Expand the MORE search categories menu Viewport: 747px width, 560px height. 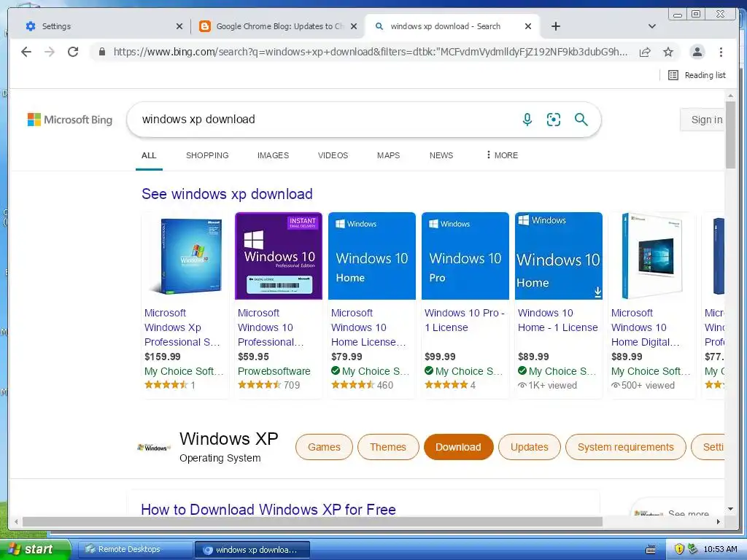coord(502,155)
